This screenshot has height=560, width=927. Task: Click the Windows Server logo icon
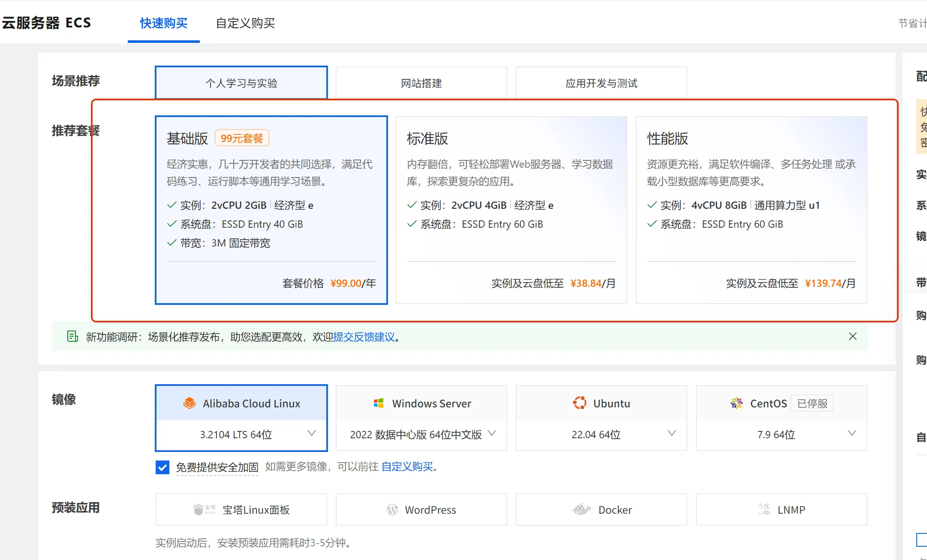pyautogui.click(x=379, y=403)
